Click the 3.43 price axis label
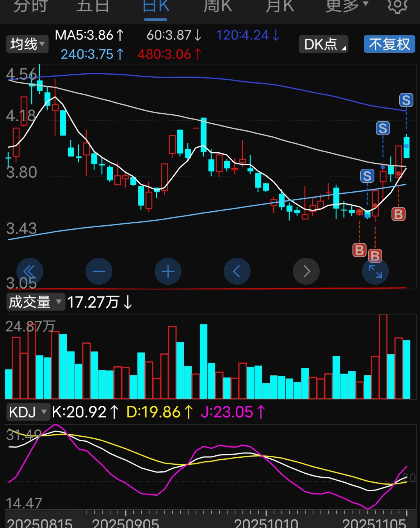 tap(21, 228)
